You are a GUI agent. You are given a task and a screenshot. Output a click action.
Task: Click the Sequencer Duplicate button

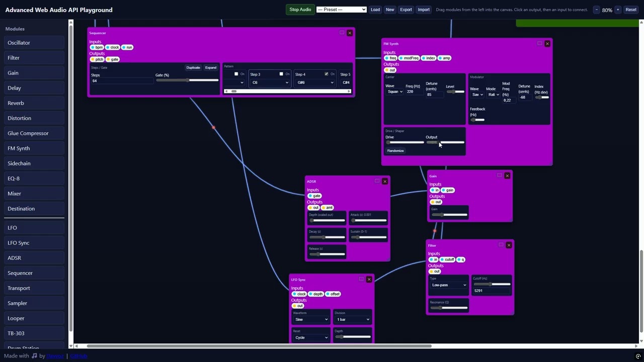click(x=193, y=67)
